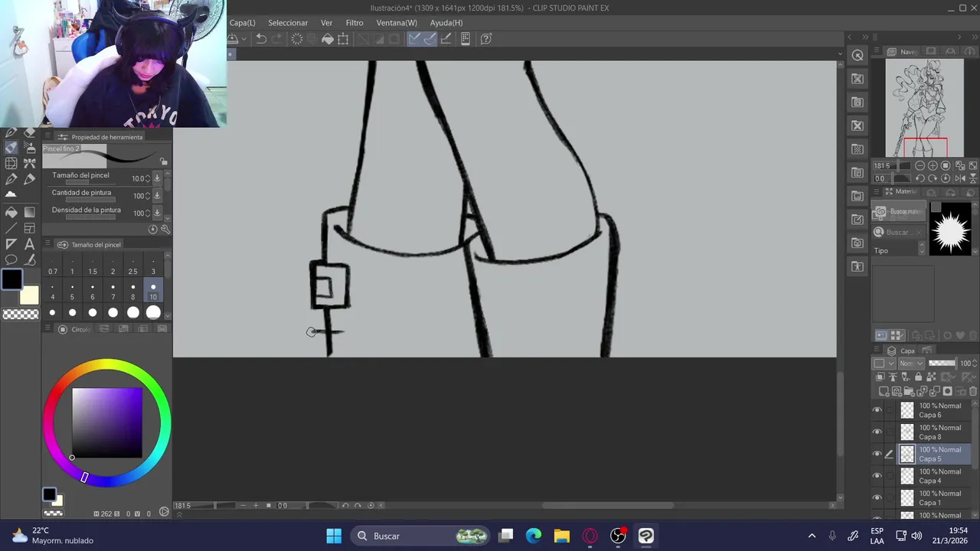The image size is (980, 551).
Task: Select the Decoration ribbon tool
Action: coord(29,163)
